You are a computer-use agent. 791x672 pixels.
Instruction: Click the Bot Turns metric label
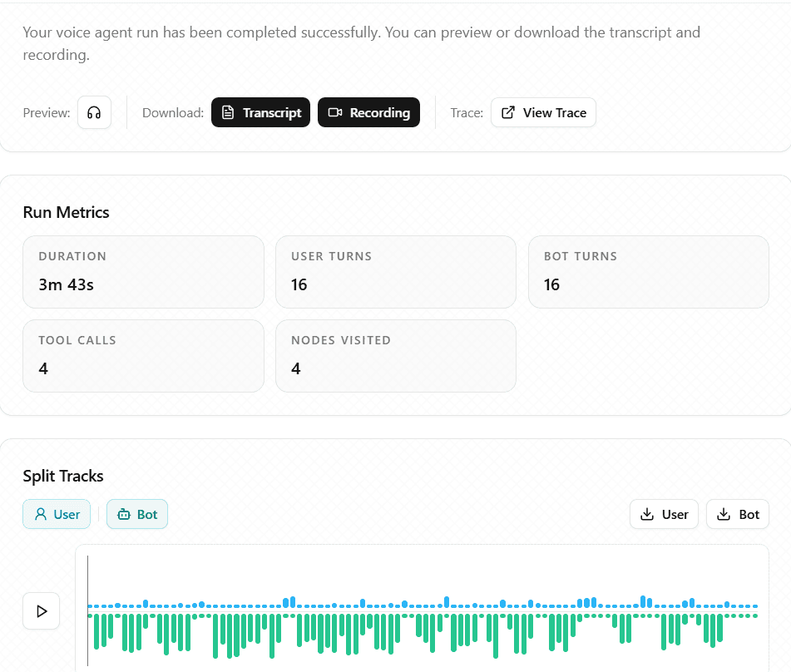click(x=581, y=256)
